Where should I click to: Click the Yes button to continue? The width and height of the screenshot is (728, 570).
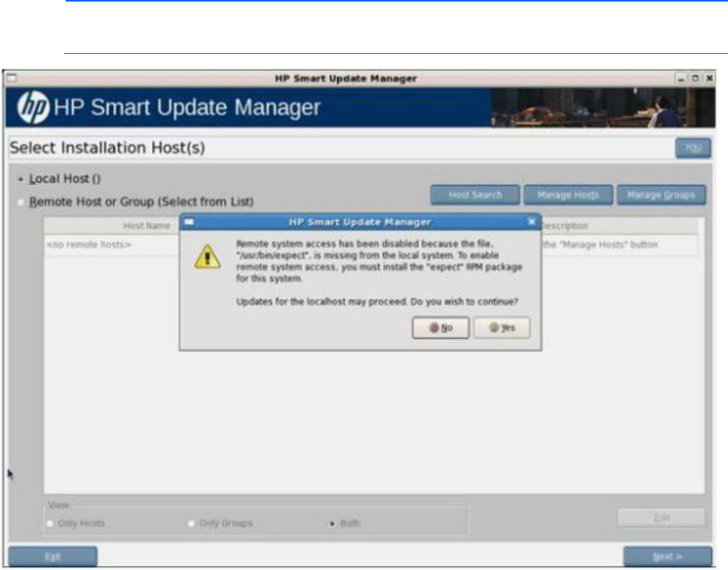pyautogui.click(x=502, y=328)
